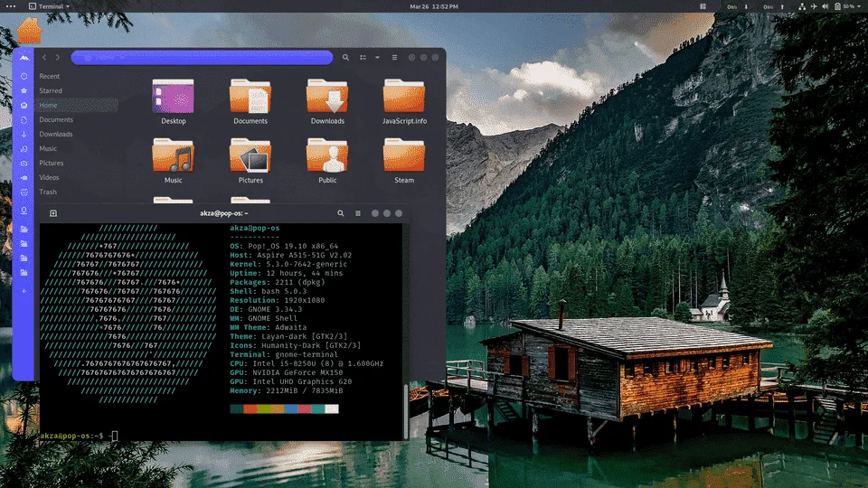Open the terminal hamburger menu
This screenshot has height=488, width=868.
point(358,213)
